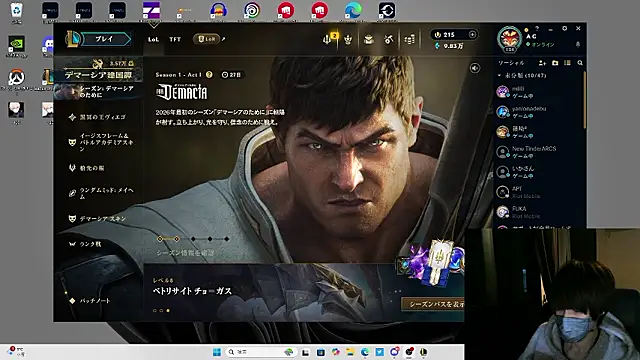The width and height of the screenshot is (640, 360).
Task: Open the オンライン status dropdown
Action: click(x=541, y=44)
